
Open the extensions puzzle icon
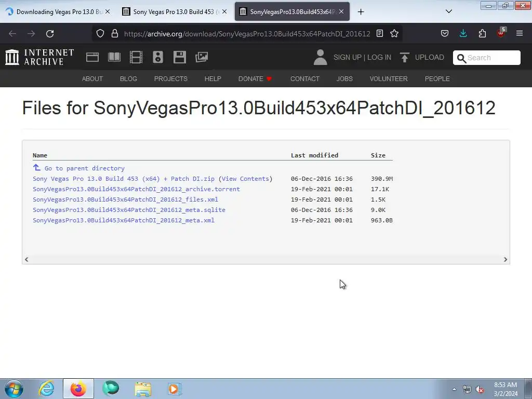click(x=482, y=33)
